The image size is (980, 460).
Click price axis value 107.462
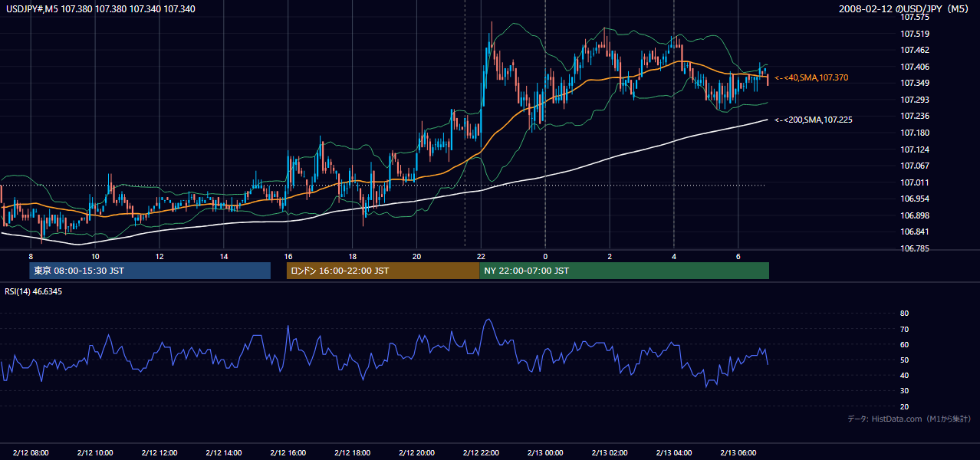915,51
